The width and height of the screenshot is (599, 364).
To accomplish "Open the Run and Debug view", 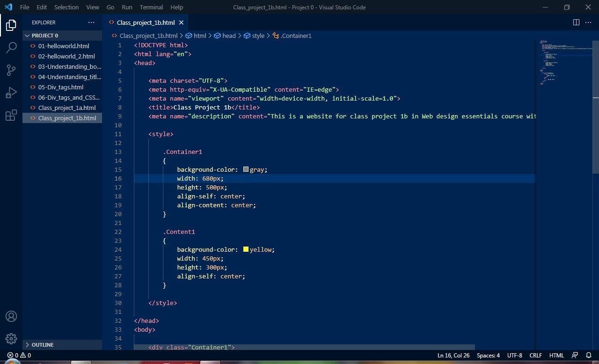I will coord(11,93).
